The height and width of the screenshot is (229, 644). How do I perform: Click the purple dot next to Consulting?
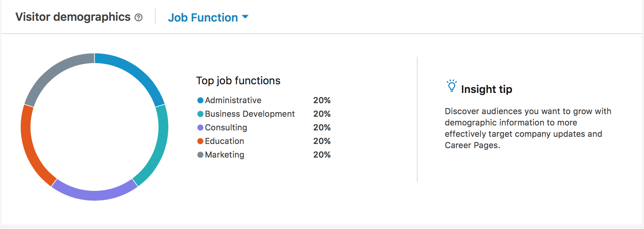[x=201, y=128]
